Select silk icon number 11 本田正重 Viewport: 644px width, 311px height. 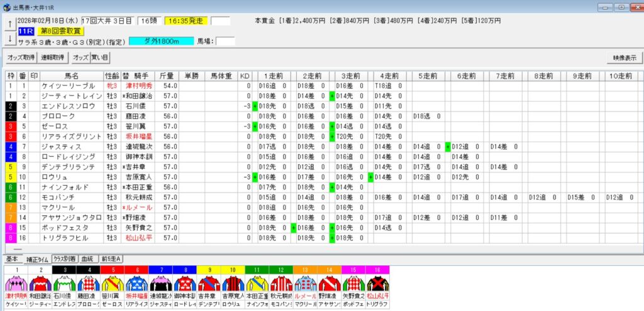pos(257,283)
